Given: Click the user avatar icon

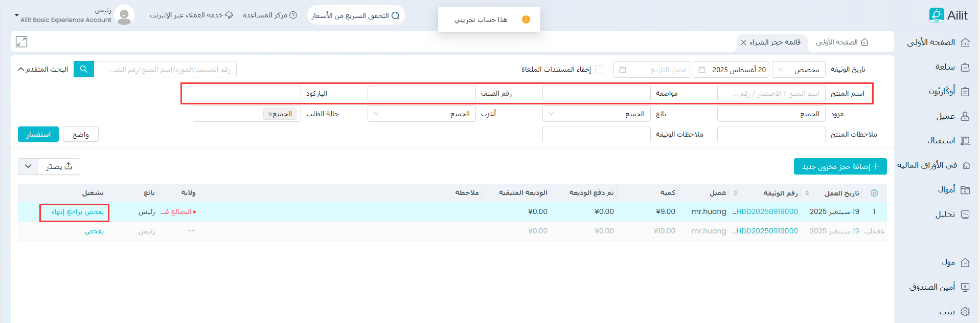Looking at the screenshot, I should pos(124,15).
